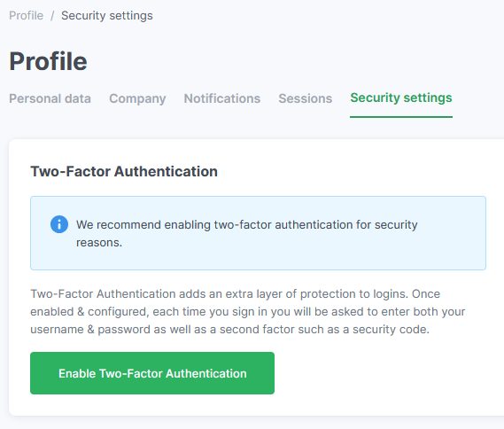Switch to the Company tab
Screen dimensions: 504x429
pos(137,98)
